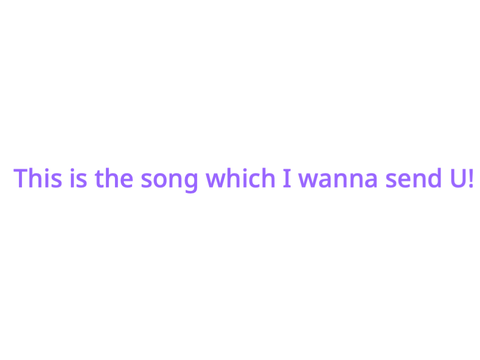Select the word "send"
The image size is (480, 360).
tap(413, 178)
